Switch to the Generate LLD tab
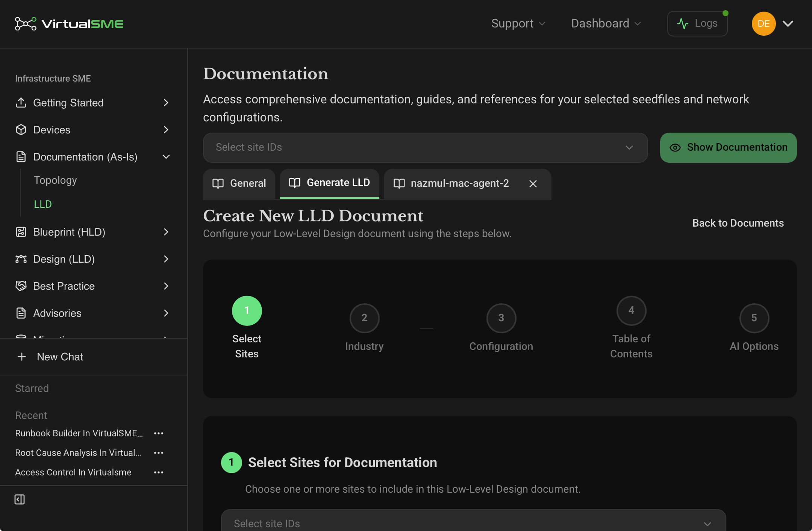 [x=329, y=183]
